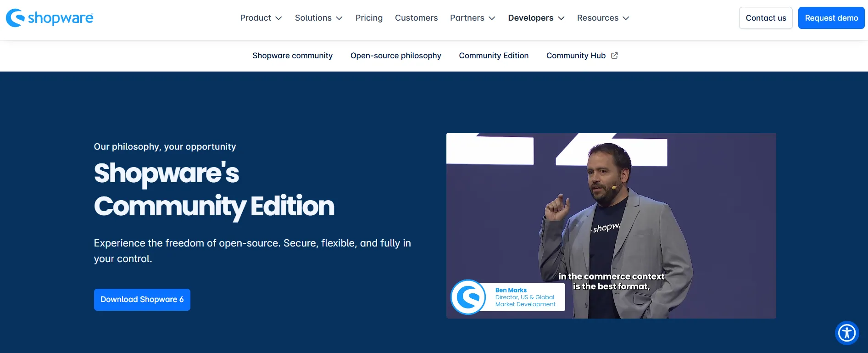Click the Request demo button
Viewport: 868px width, 353px height.
(831, 18)
